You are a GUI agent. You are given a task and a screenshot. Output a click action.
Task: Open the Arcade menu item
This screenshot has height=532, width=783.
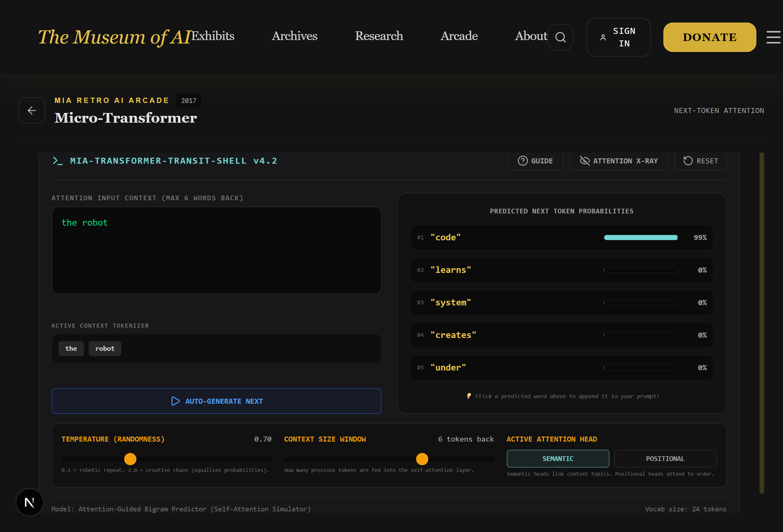(x=459, y=36)
